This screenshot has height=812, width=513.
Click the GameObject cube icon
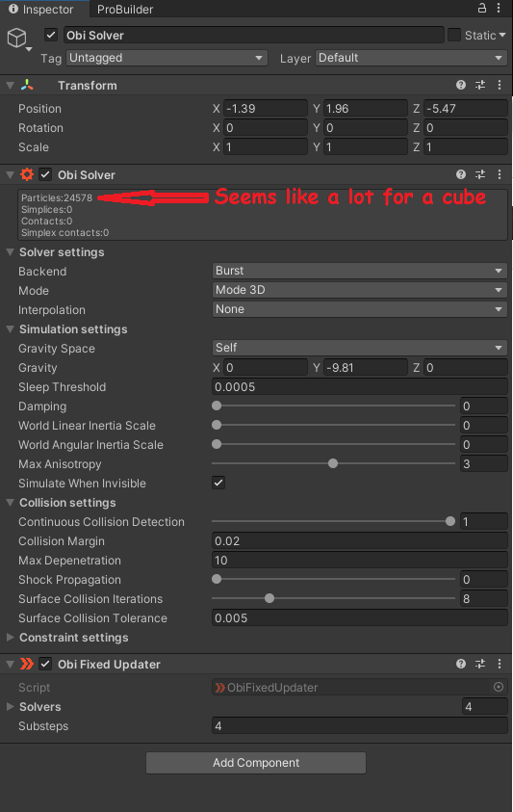click(x=17, y=38)
